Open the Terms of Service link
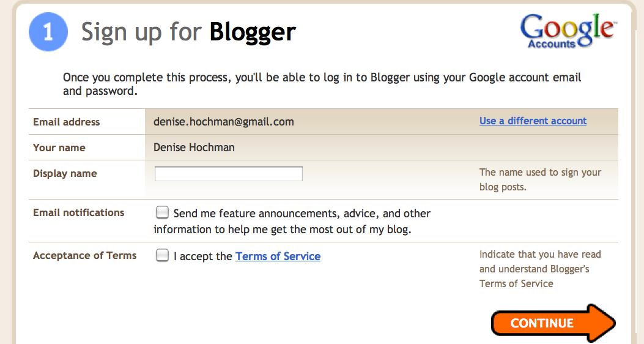The image size is (644, 344). (x=278, y=256)
